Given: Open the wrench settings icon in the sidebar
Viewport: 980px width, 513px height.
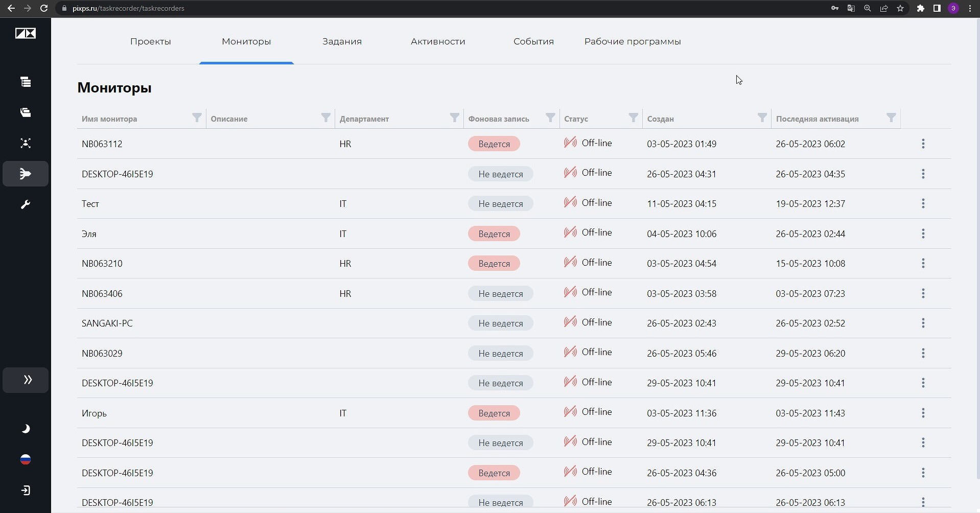Looking at the screenshot, I should coord(26,204).
